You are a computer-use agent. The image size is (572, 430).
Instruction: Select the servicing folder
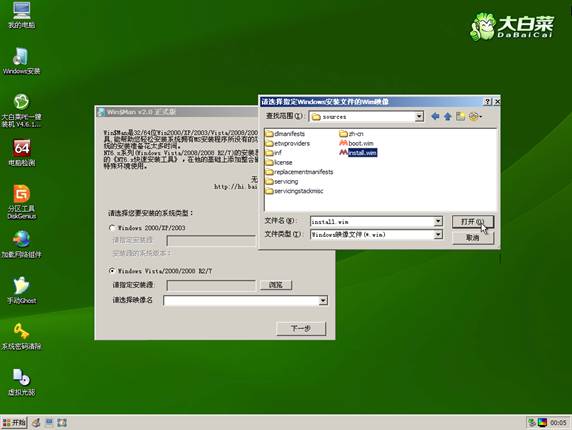pos(282,181)
